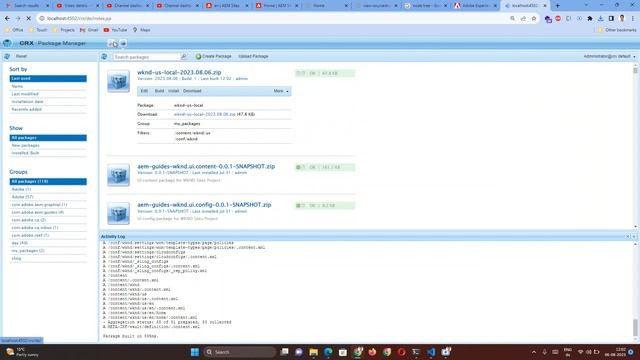
Task: Click the Windows taskbar Search box
Action: coord(240,352)
